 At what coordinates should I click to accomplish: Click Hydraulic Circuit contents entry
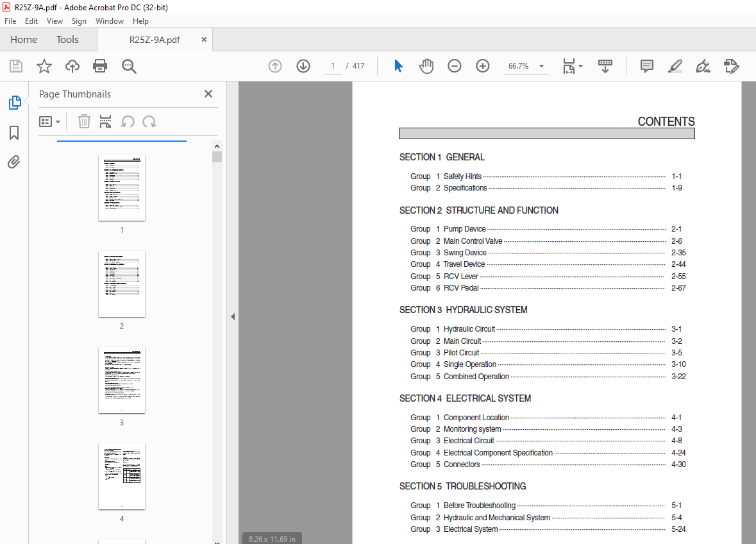546,329
